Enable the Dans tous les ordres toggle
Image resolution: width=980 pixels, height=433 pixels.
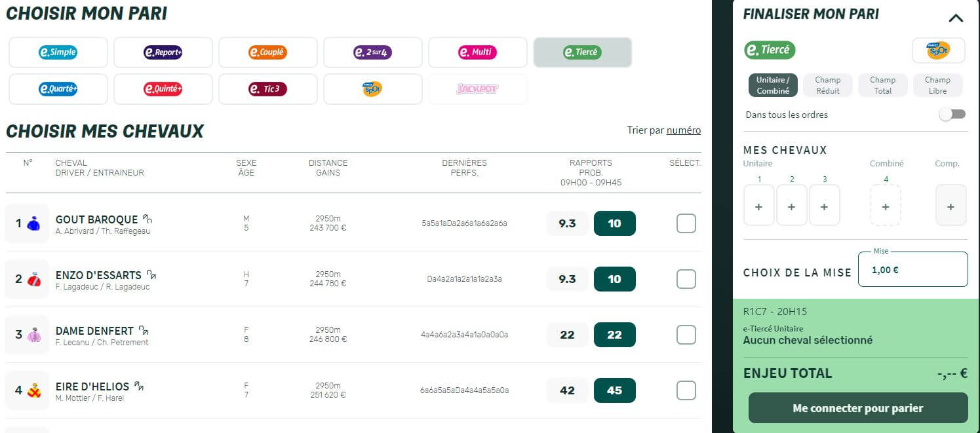pyautogui.click(x=952, y=115)
